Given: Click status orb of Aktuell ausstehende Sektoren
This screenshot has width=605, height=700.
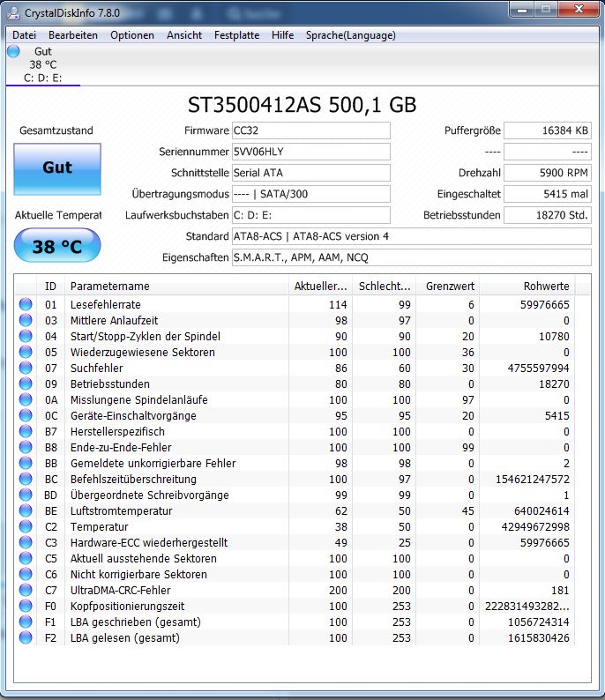Looking at the screenshot, I should tap(26, 558).
